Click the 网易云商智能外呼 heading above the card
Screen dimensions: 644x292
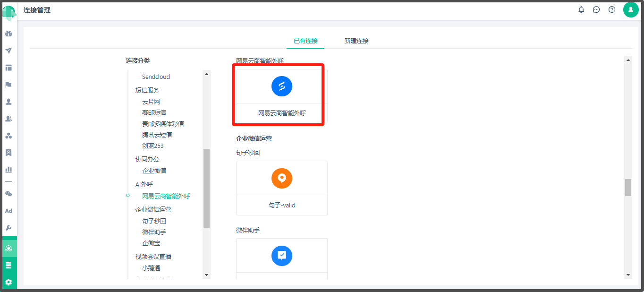pyautogui.click(x=260, y=60)
